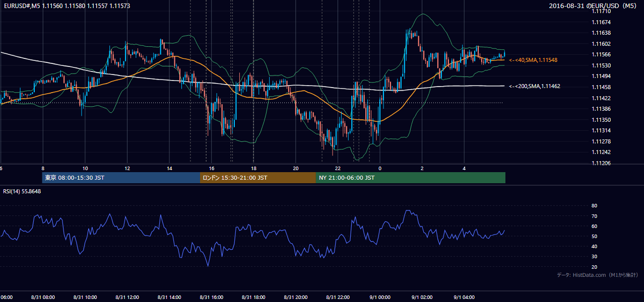Click price axis label 1.11638

click(601, 33)
